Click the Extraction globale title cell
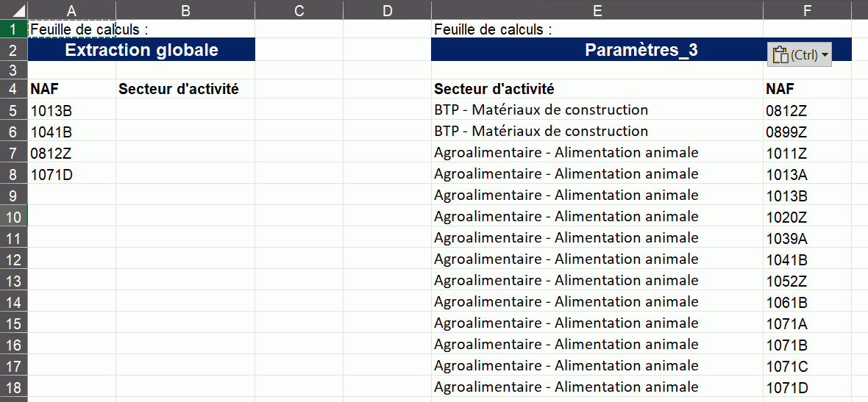 [x=141, y=50]
